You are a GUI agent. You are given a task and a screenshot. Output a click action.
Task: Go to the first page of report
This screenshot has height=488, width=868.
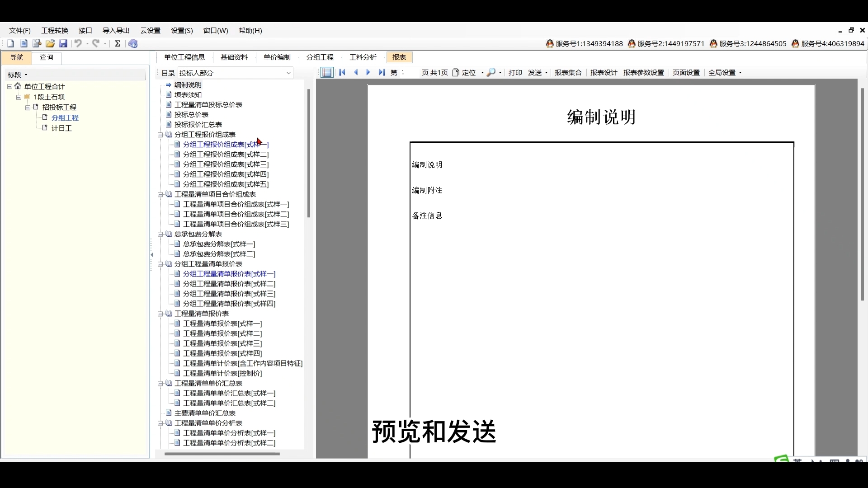[x=342, y=72]
